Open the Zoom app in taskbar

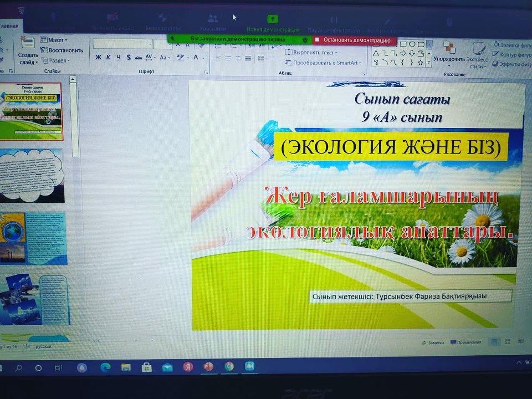(249, 366)
